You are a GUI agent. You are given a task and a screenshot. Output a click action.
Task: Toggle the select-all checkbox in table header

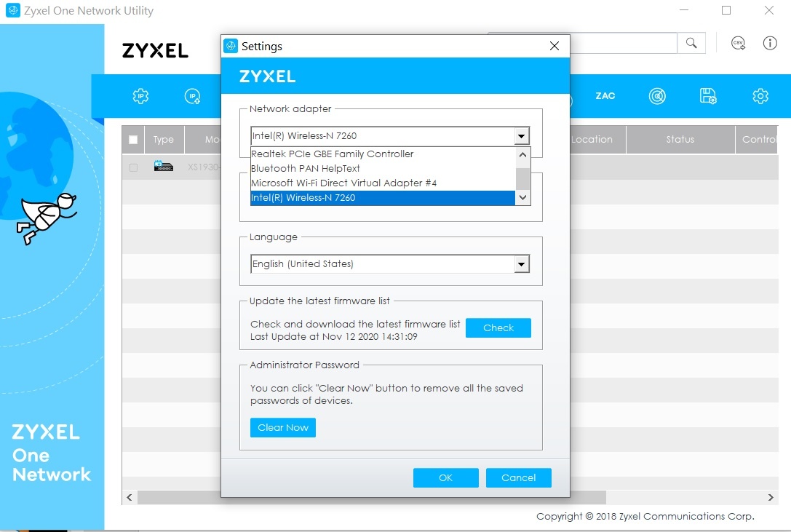click(133, 140)
